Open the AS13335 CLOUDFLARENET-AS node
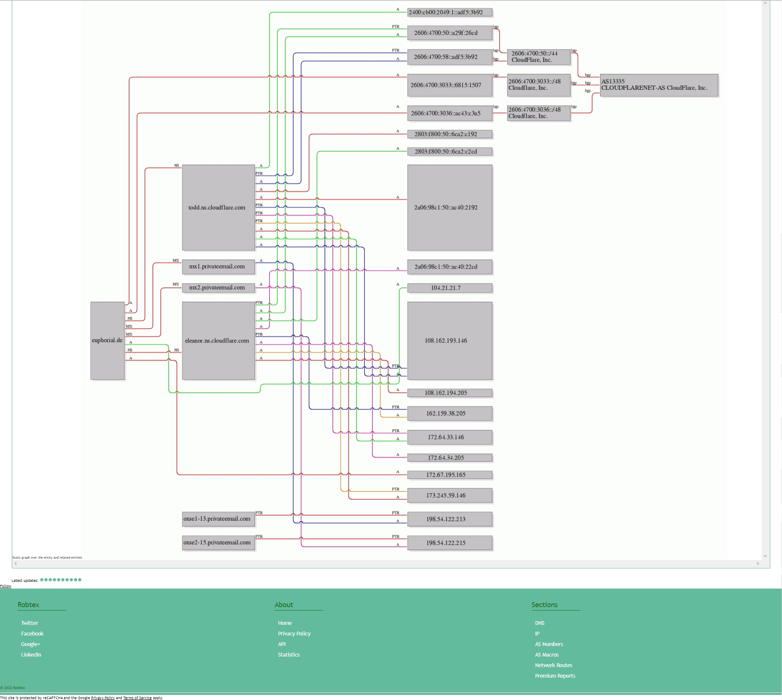The image size is (782, 700). point(658,85)
